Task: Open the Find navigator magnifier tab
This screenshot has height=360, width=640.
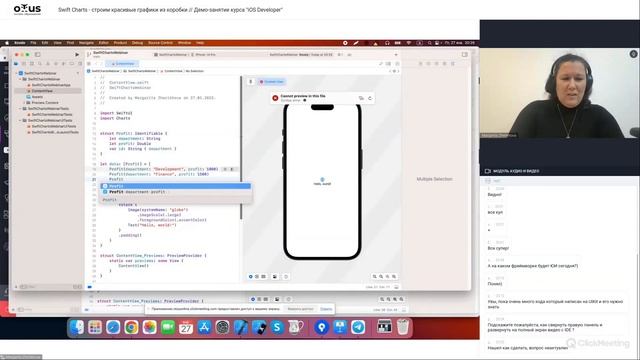Action: tap(40, 64)
